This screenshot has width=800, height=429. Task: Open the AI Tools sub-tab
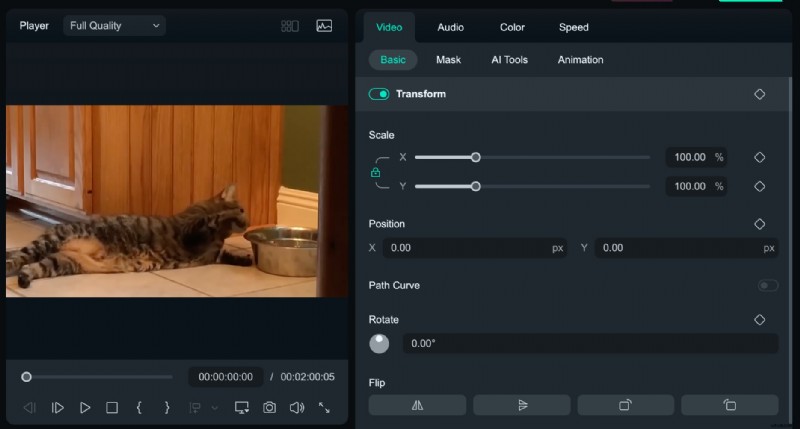click(x=509, y=60)
